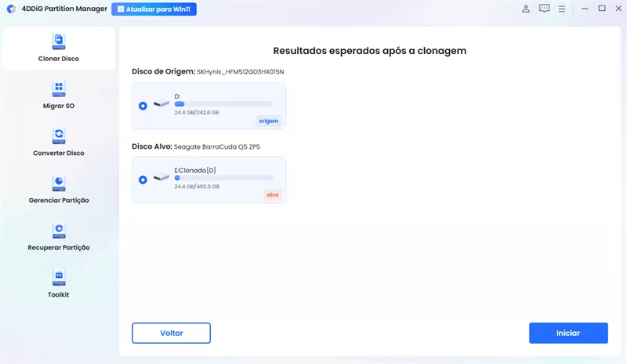627x364 pixels.
Task: Click the Disco de Origem label
Action: coord(164,71)
